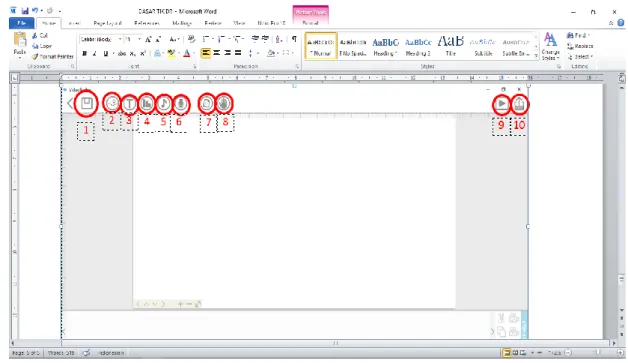628x363 pixels.
Task: Switch to Review tab
Action: click(x=213, y=23)
